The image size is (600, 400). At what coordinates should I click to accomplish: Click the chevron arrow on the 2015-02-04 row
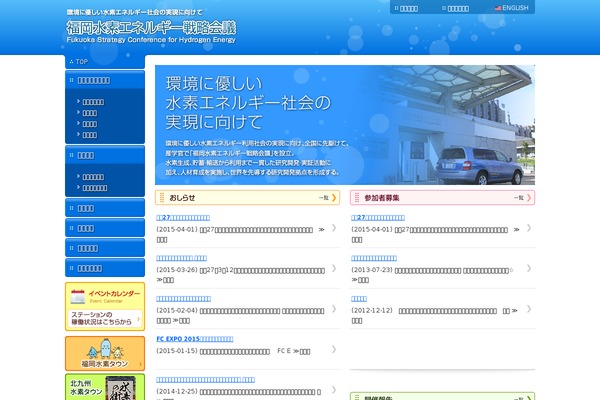click(334, 309)
